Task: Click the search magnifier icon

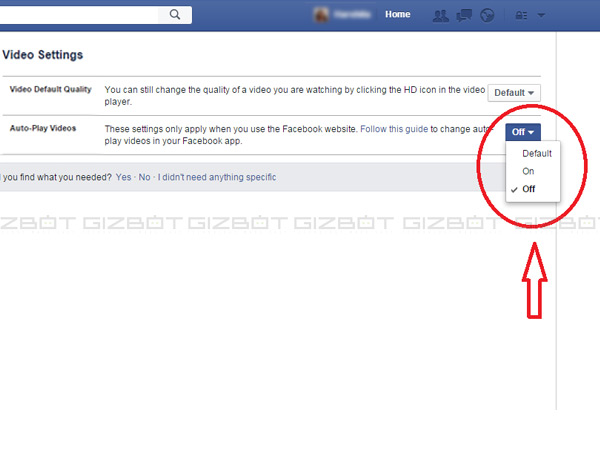Action: (x=175, y=15)
